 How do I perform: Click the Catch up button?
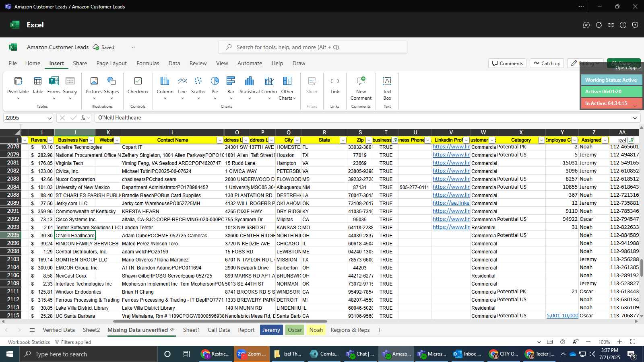[547, 63]
